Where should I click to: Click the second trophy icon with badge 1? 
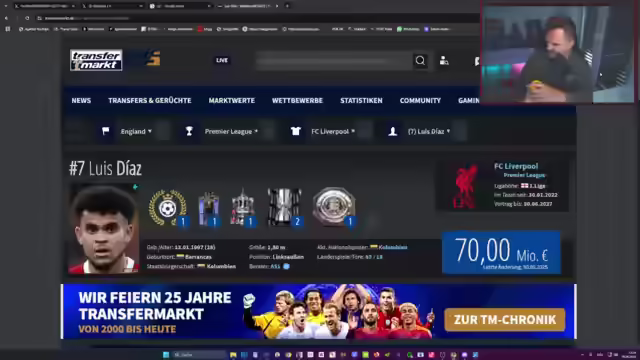(209, 209)
